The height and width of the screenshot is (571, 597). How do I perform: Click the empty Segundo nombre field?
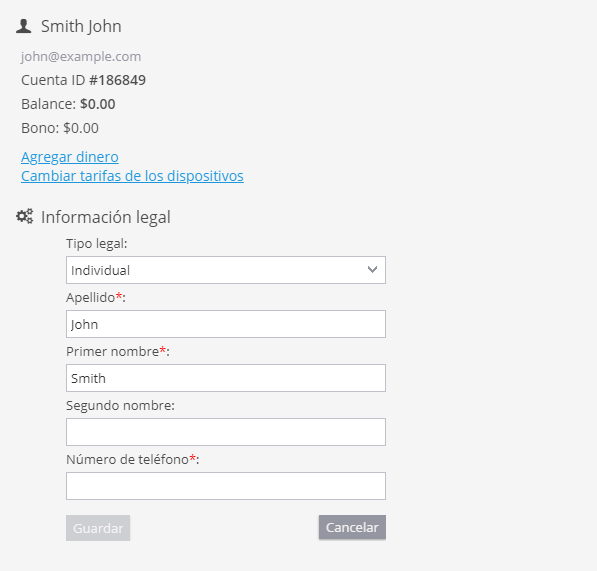point(226,432)
